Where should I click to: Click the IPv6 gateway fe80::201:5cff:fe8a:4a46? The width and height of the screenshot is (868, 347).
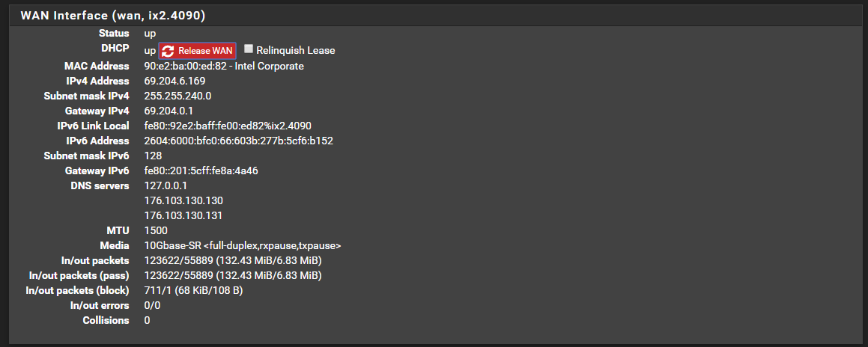click(x=201, y=171)
